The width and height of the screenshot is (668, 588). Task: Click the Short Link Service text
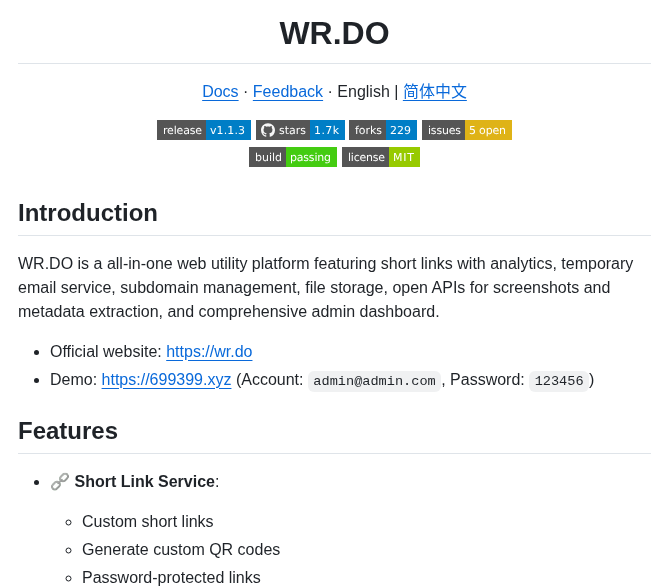pos(145,481)
